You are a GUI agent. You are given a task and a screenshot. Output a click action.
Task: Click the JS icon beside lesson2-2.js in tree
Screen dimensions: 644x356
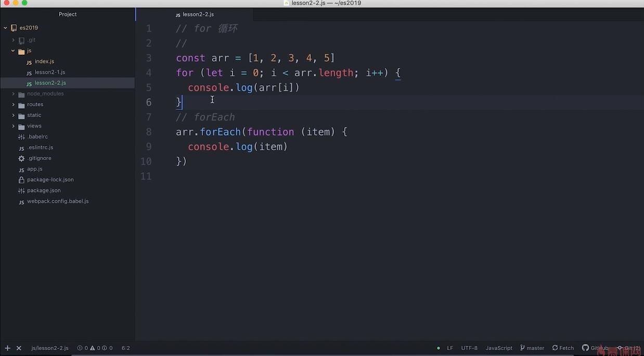tap(29, 83)
